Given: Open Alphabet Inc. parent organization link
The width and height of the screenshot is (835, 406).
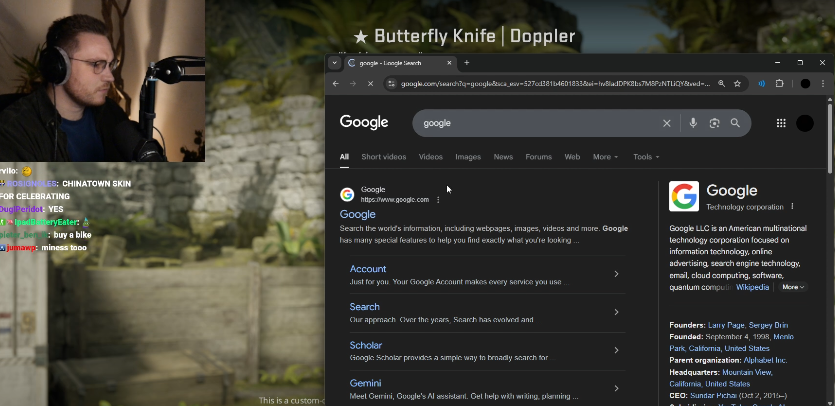Looking at the screenshot, I should 766,360.
